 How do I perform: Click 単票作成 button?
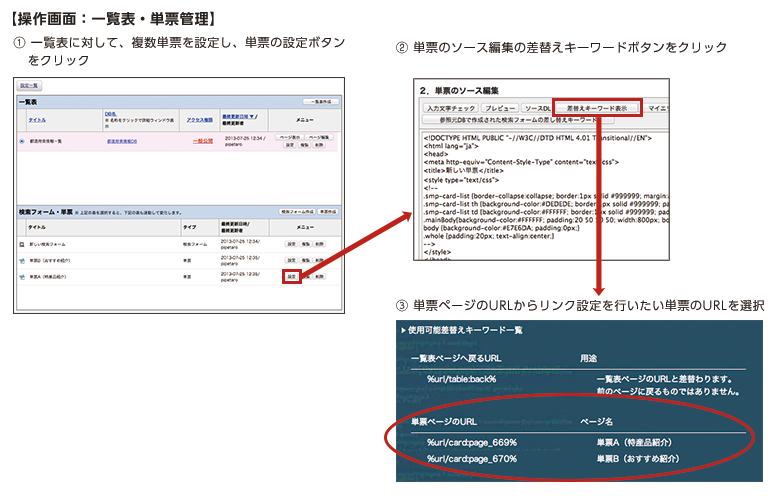(x=328, y=212)
